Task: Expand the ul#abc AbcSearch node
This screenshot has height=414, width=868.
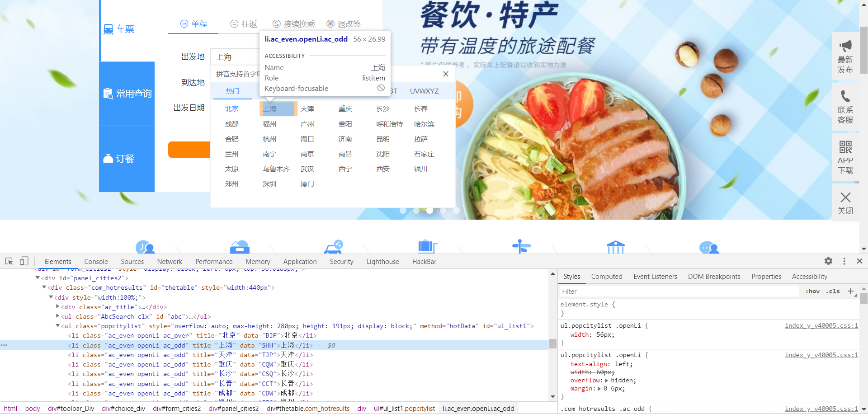Action: [x=58, y=316]
